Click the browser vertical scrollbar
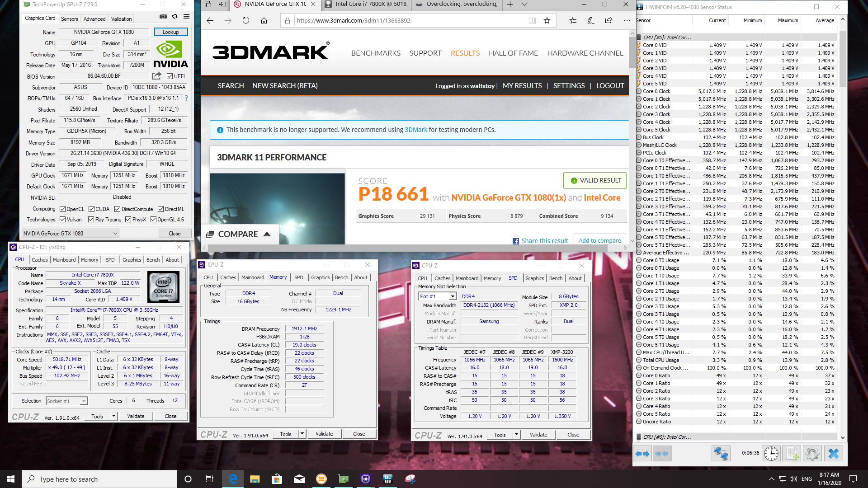 pyautogui.click(x=632, y=52)
